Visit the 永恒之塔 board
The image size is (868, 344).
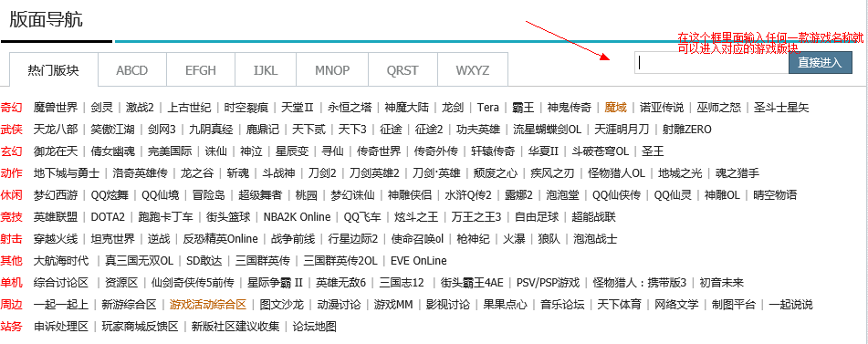[x=350, y=108]
